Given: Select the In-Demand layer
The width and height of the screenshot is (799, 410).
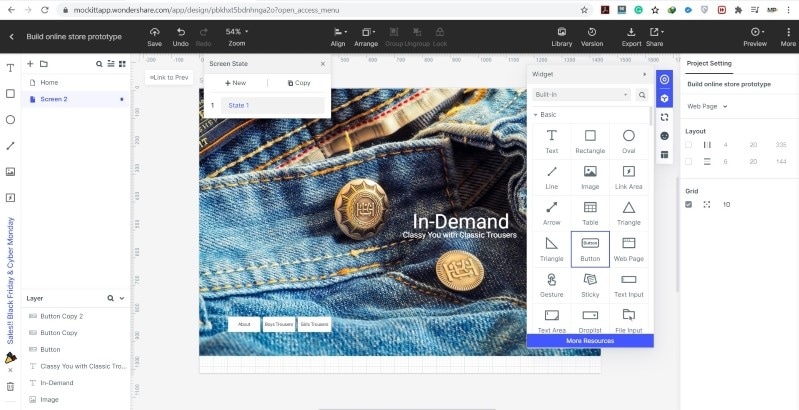Looking at the screenshot, I should click(x=57, y=383).
